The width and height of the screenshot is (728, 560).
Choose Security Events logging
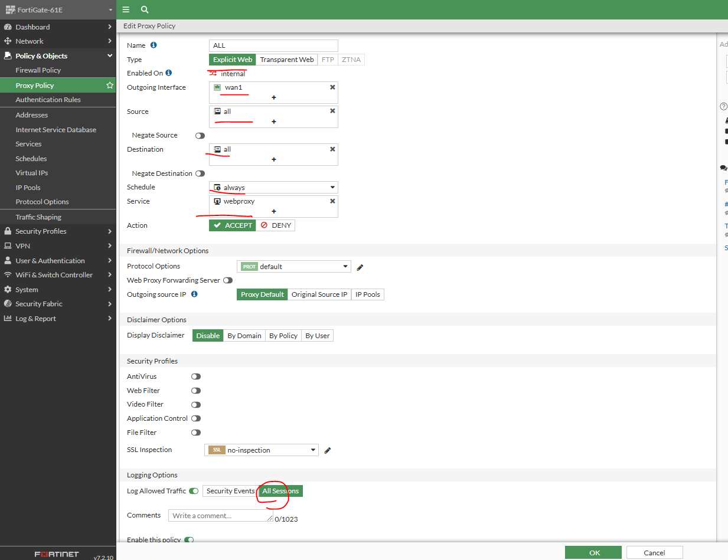[x=230, y=491]
